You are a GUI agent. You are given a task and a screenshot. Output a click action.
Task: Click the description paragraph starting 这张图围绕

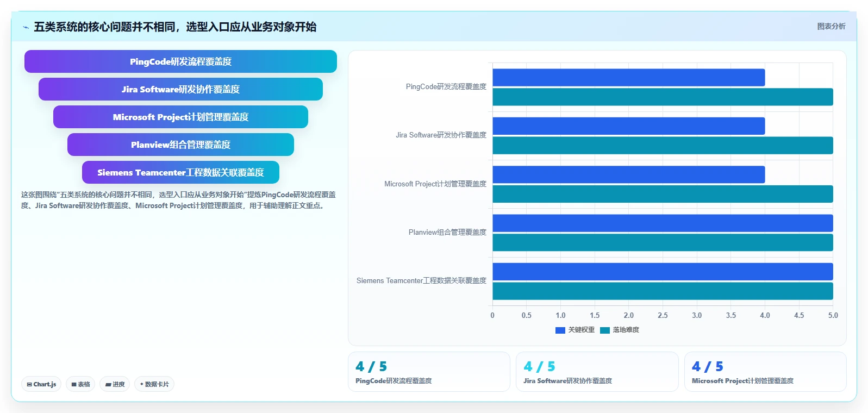(x=178, y=200)
